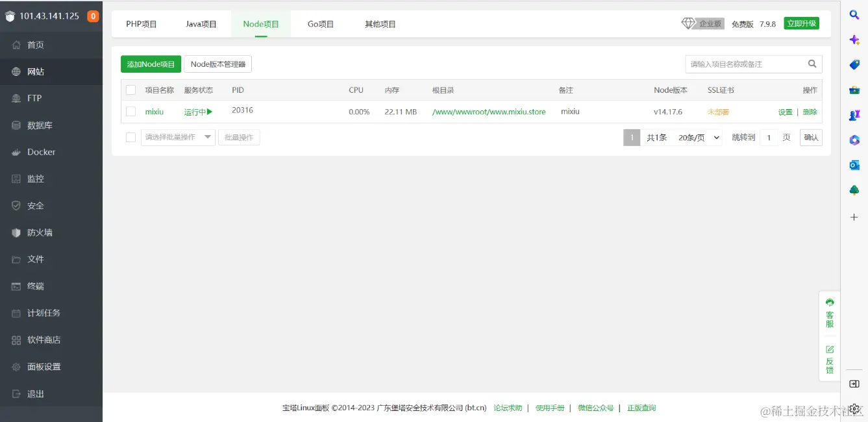Open the 20条/页 page size dropdown
Screen dimensions: 868x422
click(699, 138)
